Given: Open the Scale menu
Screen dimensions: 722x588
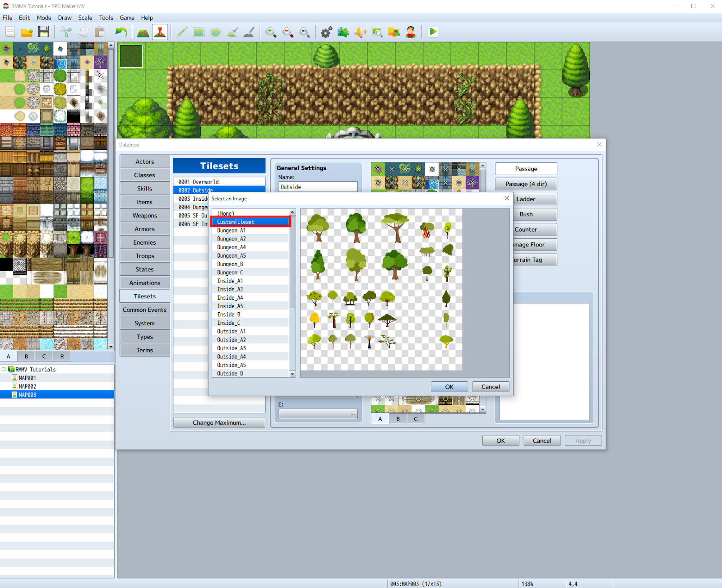Looking at the screenshot, I should (85, 18).
